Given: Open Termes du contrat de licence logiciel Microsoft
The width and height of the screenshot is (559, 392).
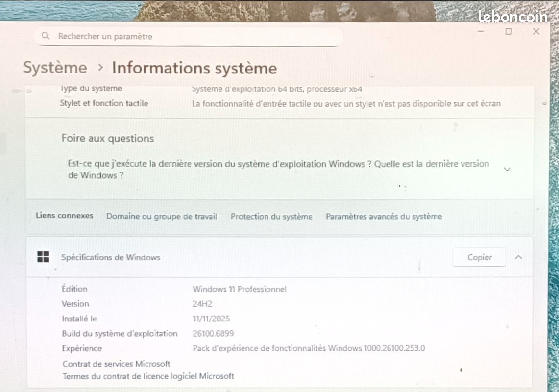Looking at the screenshot, I should [x=148, y=376].
